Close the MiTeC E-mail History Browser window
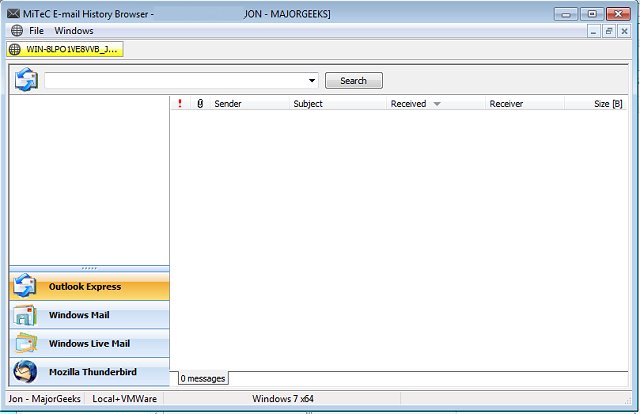Image resolution: width=640 pixels, height=414 pixels. coord(618,14)
